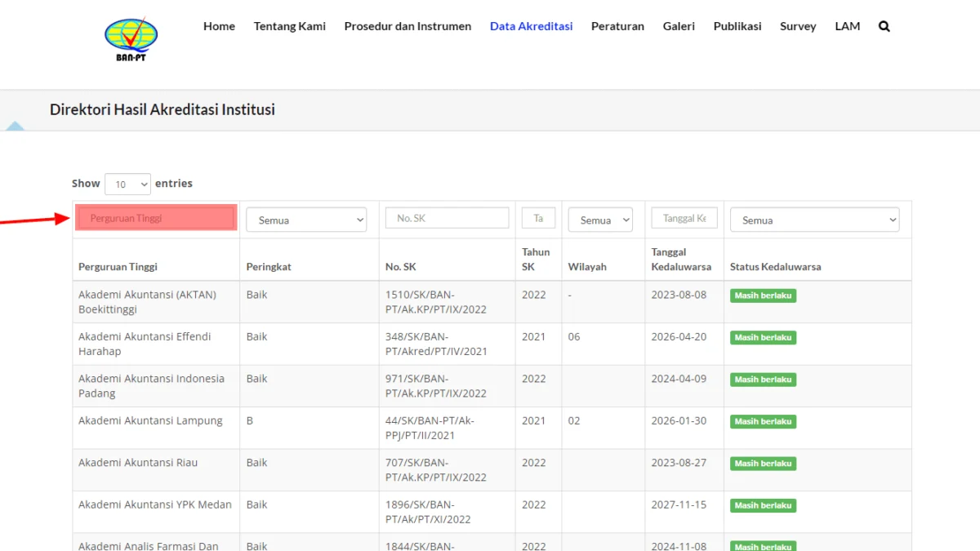
Task: Click the BAN-PT logo
Action: click(x=131, y=39)
